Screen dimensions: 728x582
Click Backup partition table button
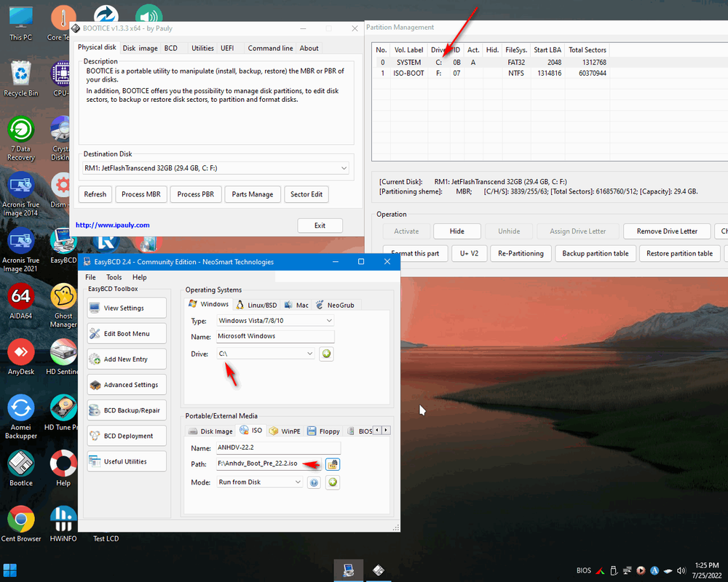pyautogui.click(x=596, y=253)
